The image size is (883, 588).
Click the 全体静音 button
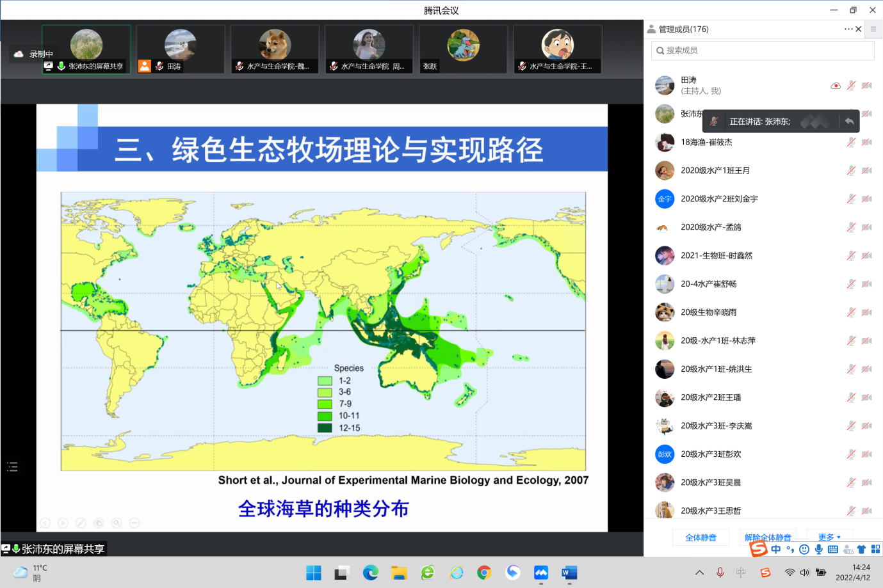point(701,537)
